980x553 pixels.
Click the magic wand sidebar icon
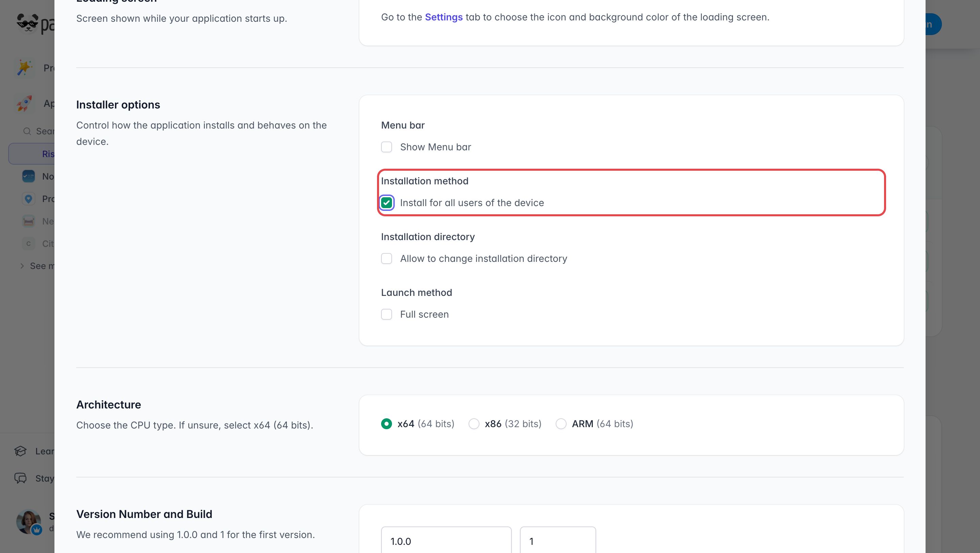(25, 68)
